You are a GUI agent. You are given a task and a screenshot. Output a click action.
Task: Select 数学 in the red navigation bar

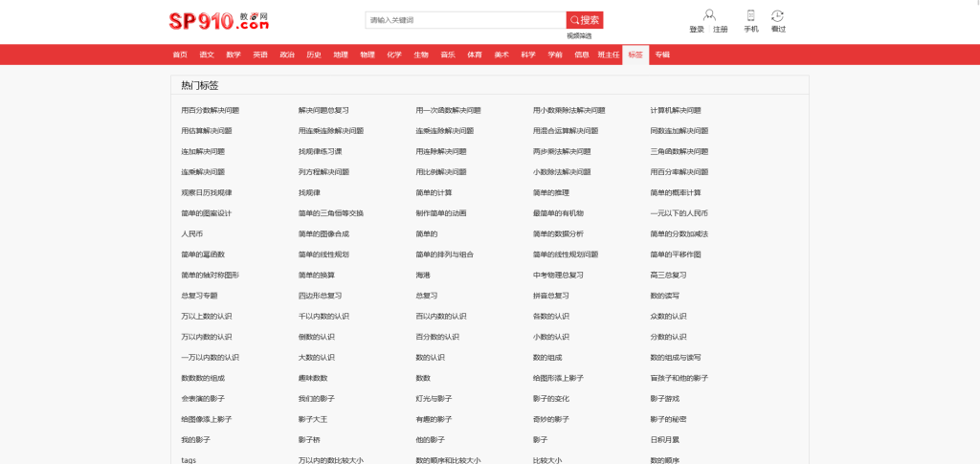[x=234, y=55]
